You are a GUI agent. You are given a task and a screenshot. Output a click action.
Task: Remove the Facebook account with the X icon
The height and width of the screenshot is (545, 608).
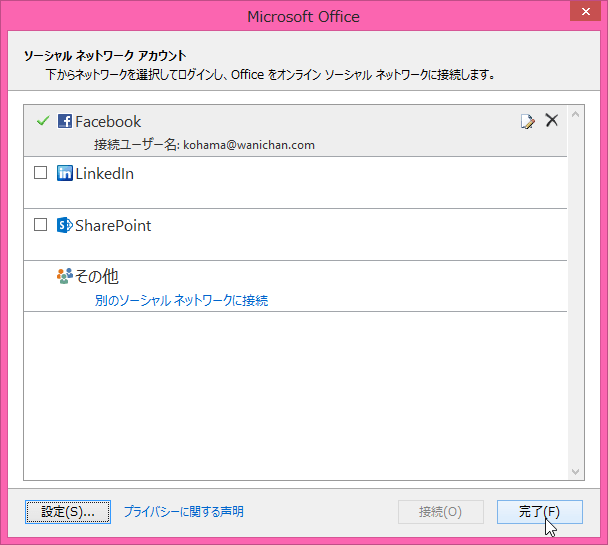click(x=551, y=120)
